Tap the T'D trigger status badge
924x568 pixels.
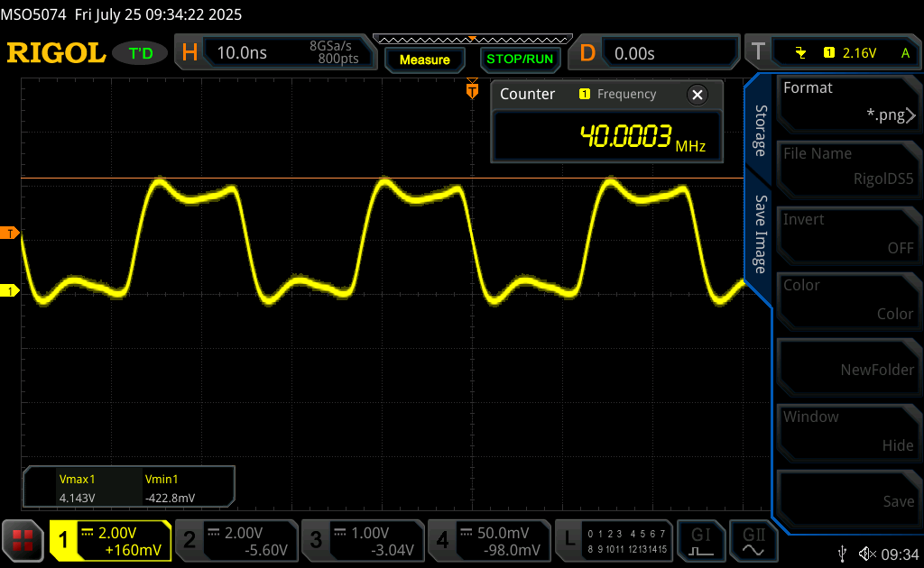click(140, 53)
